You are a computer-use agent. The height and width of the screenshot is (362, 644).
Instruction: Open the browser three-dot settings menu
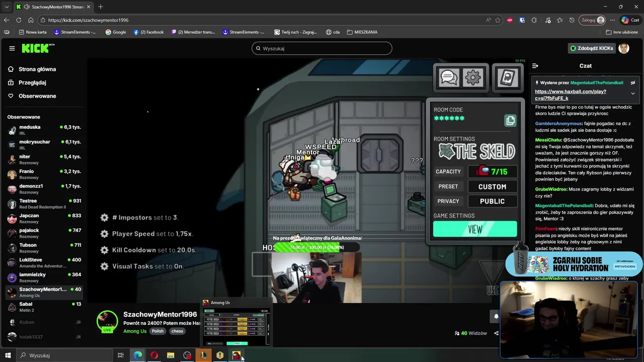[612, 20]
